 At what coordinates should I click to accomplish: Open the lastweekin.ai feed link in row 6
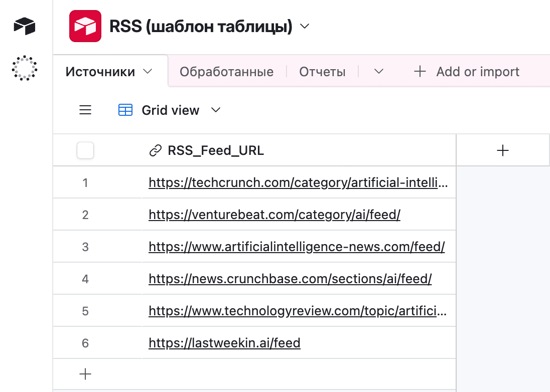[x=224, y=343]
